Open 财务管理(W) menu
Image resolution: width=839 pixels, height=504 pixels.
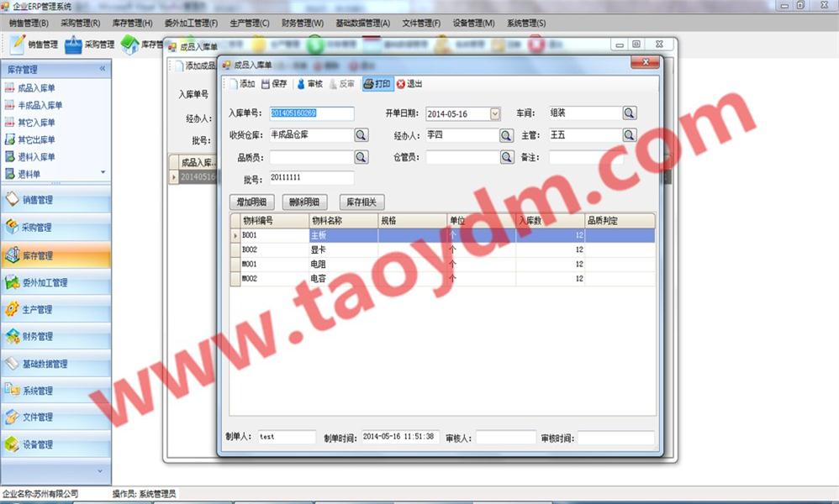[303, 23]
